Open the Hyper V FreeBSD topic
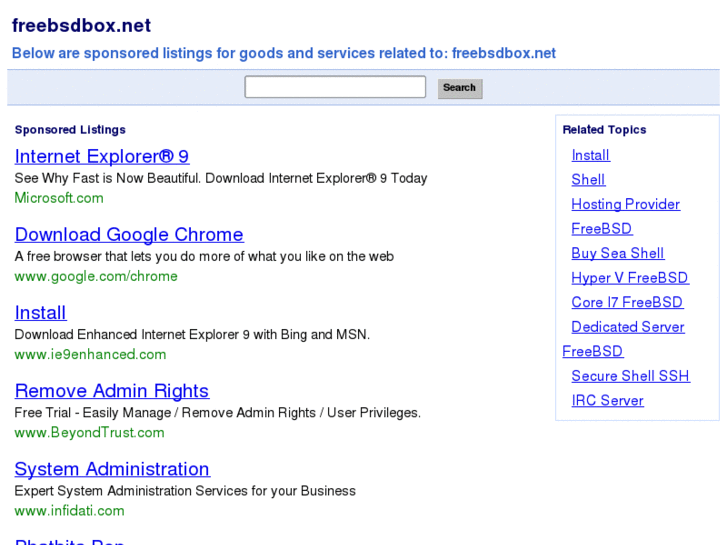 pyautogui.click(x=629, y=278)
